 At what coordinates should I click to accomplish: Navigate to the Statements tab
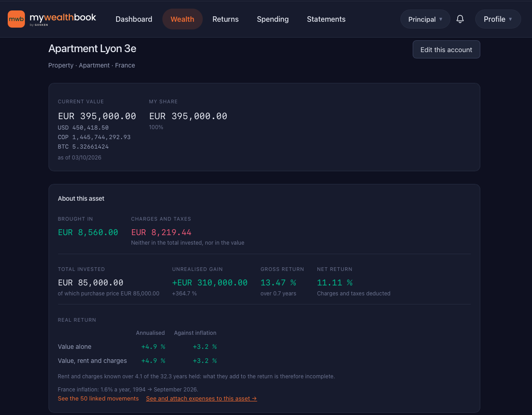click(326, 19)
